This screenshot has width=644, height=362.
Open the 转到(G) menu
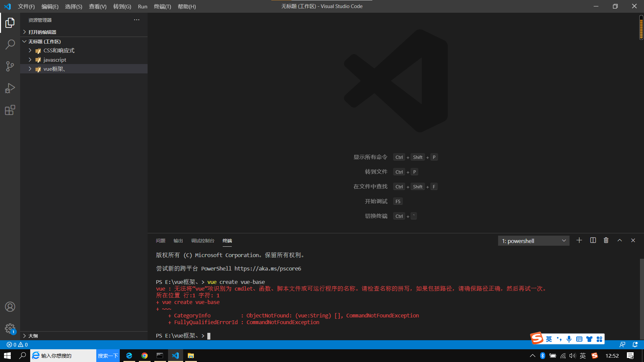[x=122, y=6]
